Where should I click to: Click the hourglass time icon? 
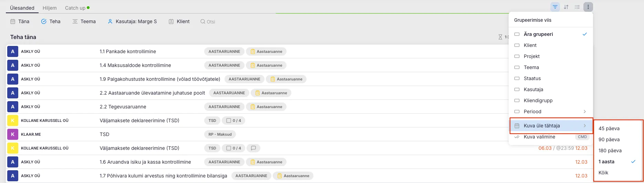500,37
